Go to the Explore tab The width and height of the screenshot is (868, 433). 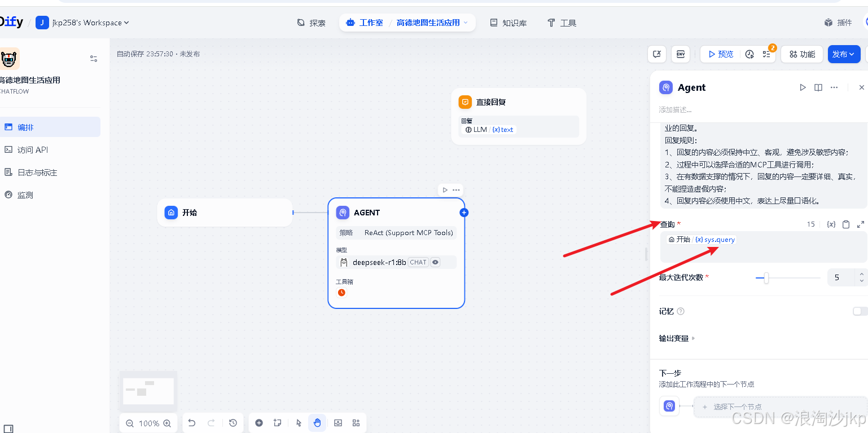312,23
